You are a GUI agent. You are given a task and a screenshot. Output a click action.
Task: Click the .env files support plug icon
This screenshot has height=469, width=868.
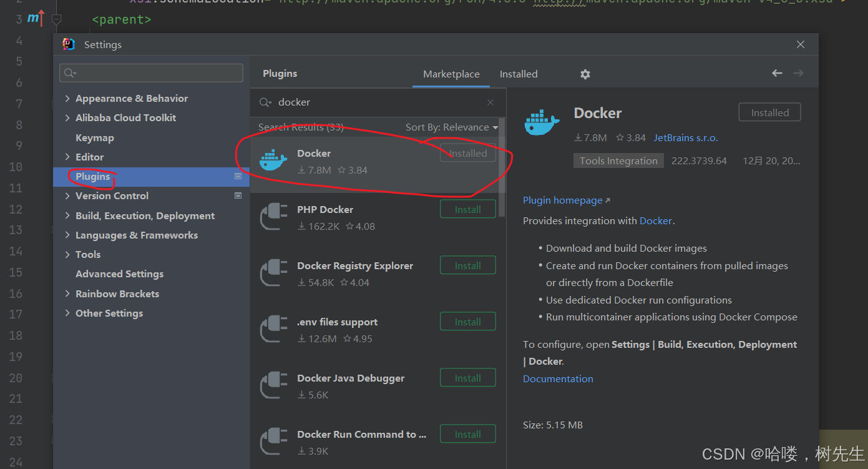click(x=273, y=329)
